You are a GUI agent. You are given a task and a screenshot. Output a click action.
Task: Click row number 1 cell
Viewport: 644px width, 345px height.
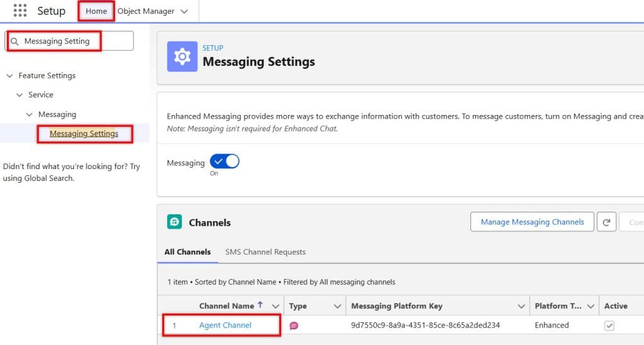[x=174, y=326]
